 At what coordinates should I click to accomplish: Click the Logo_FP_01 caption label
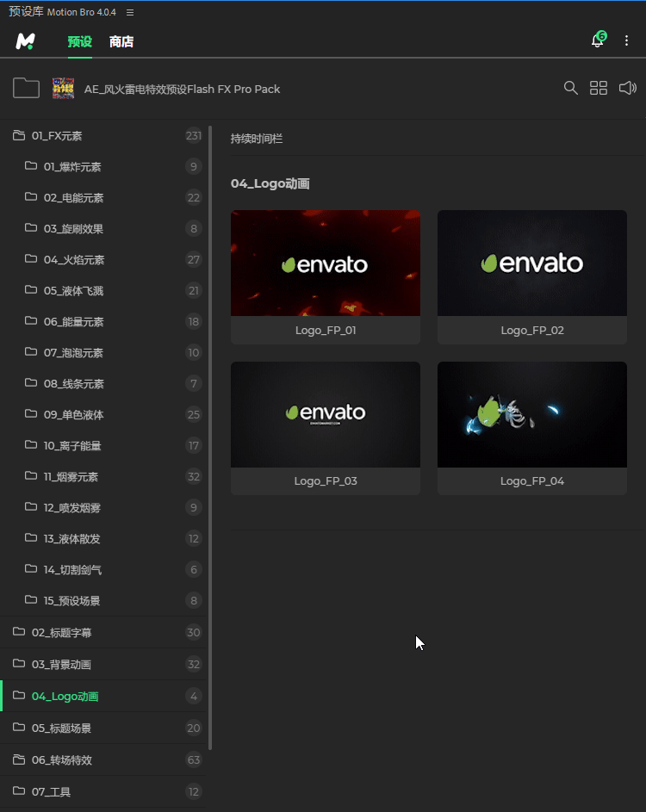(326, 331)
